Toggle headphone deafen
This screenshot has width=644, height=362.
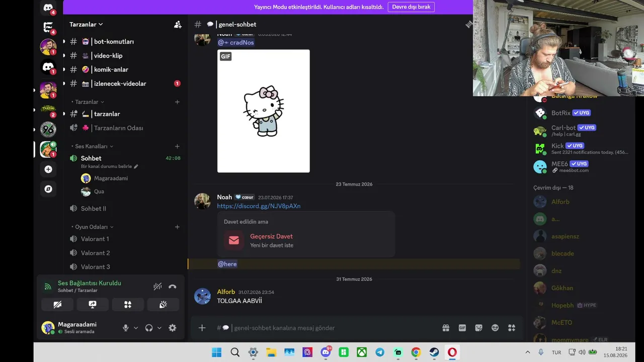coord(149,328)
